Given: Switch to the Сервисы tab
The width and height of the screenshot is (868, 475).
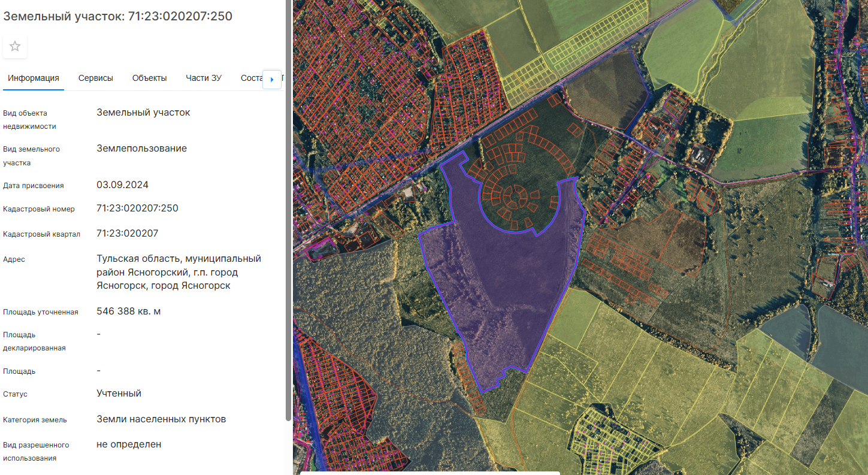Looking at the screenshot, I should tap(96, 78).
